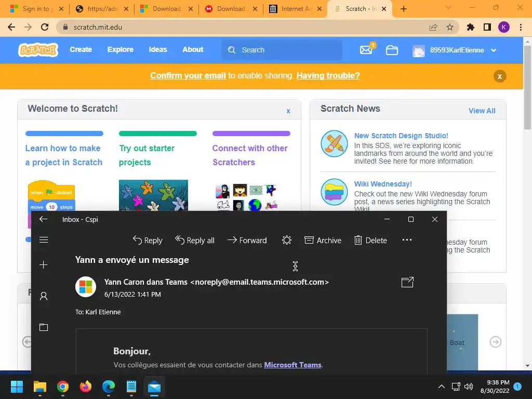Screen dimensions: 532x399
Task: Open Chrome tab search chevron
Action: coord(448,7)
